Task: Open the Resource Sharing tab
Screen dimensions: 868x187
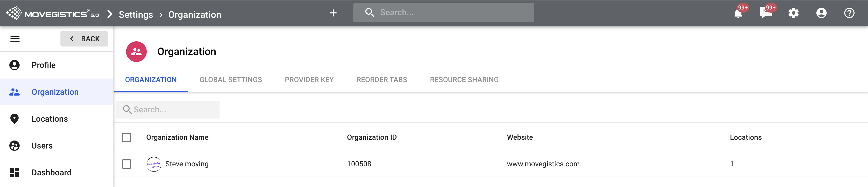Action: click(464, 80)
